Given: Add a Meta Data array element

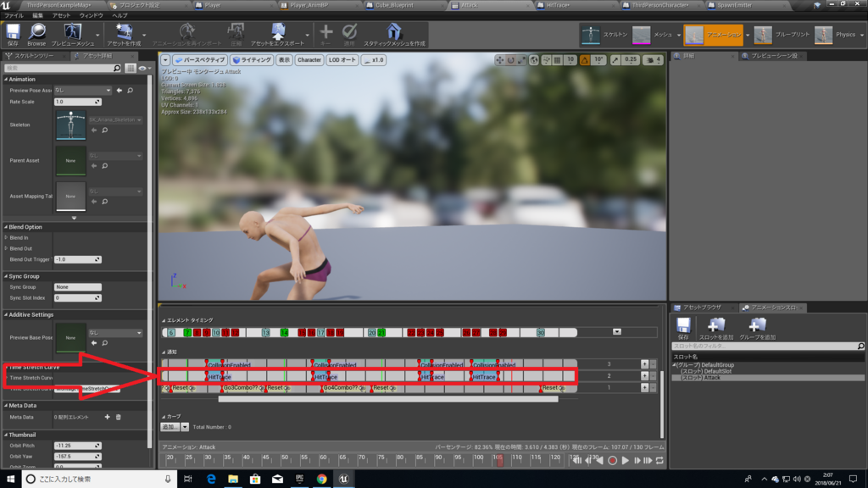Looking at the screenshot, I should (108, 417).
